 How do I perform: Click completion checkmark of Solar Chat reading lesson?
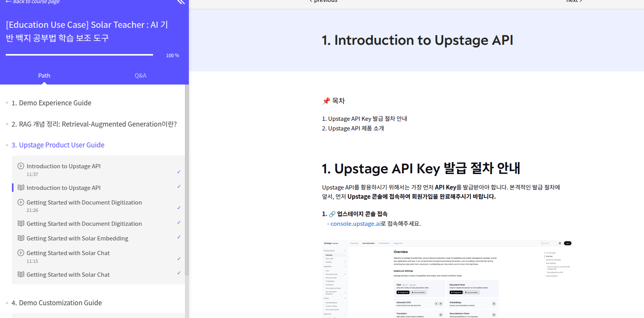(x=179, y=273)
